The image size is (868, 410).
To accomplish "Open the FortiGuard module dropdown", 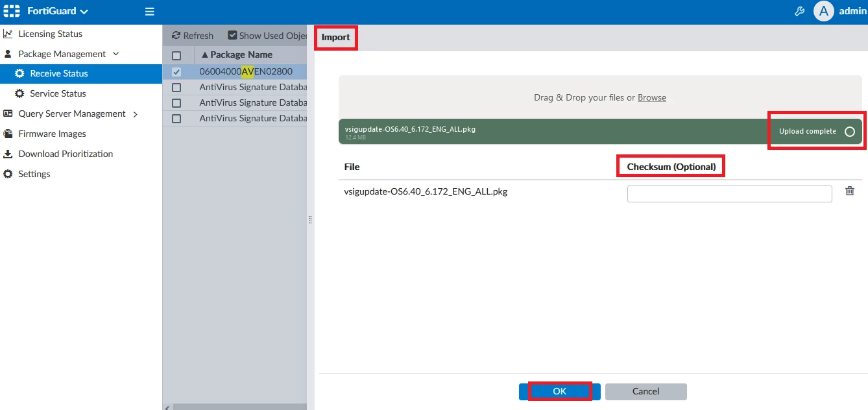I will (58, 11).
